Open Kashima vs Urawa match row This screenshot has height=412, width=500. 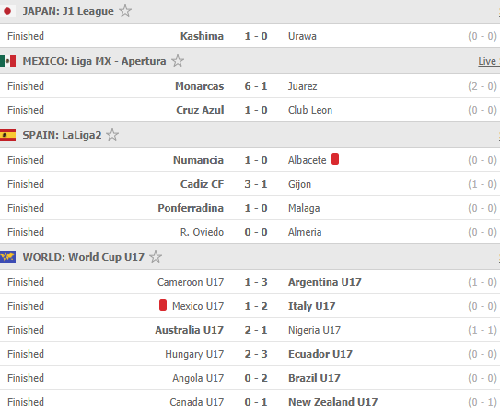point(250,36)
